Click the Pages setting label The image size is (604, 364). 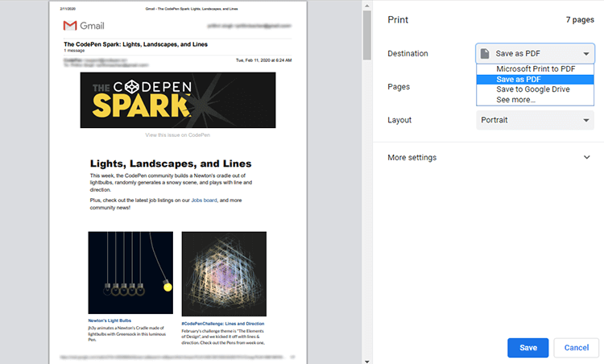[399, 87]
